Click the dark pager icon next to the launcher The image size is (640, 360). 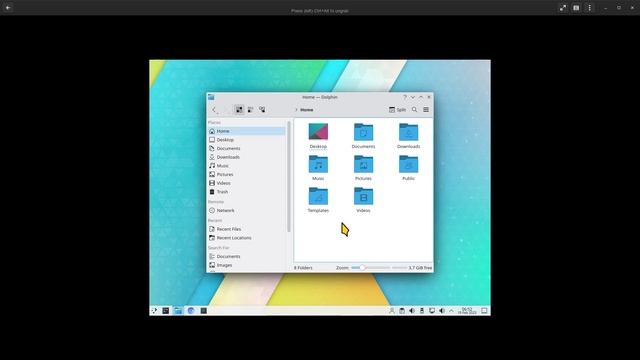pyautogui.click(x=165, y=311)
